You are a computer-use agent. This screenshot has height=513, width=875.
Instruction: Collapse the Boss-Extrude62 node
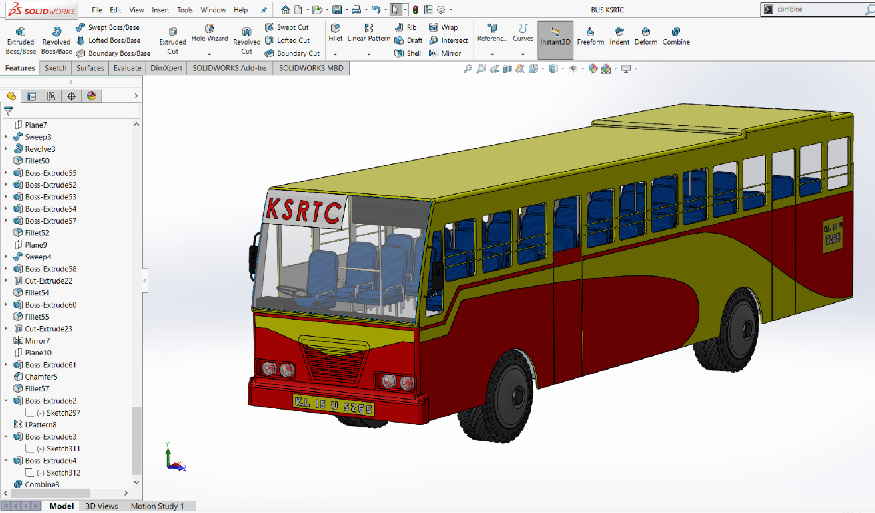pos(6,401)
